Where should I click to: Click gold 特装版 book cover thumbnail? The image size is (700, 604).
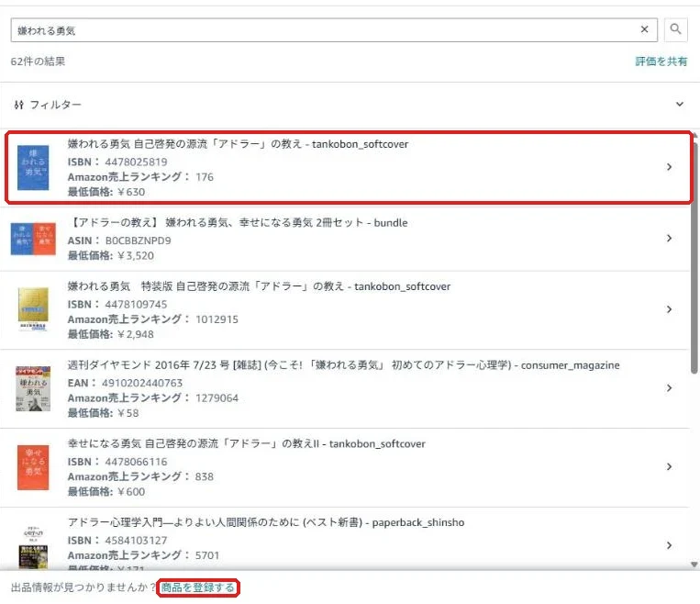[33, 308]
